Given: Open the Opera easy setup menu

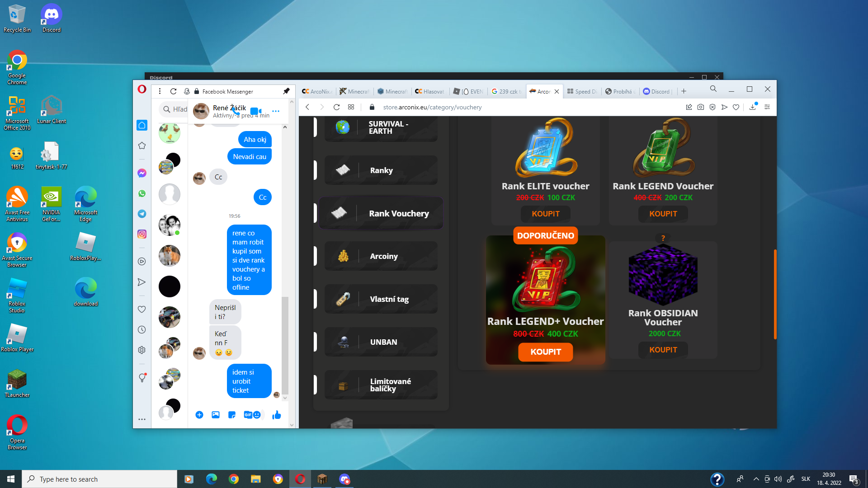Looking at the screenshot, I should point(767,107).
